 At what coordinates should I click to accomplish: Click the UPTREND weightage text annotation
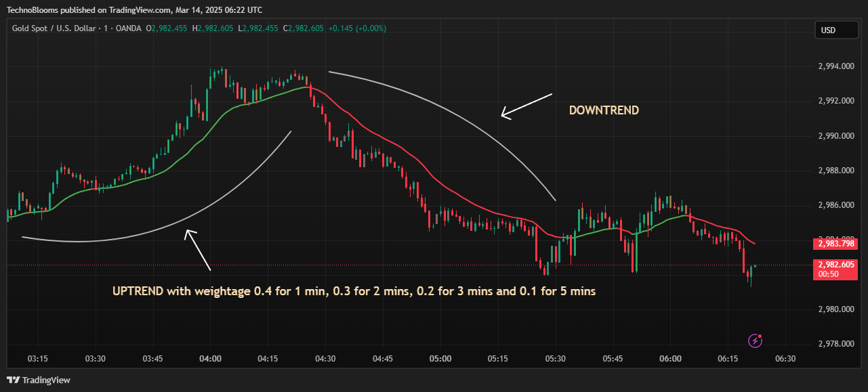point(354,291)
